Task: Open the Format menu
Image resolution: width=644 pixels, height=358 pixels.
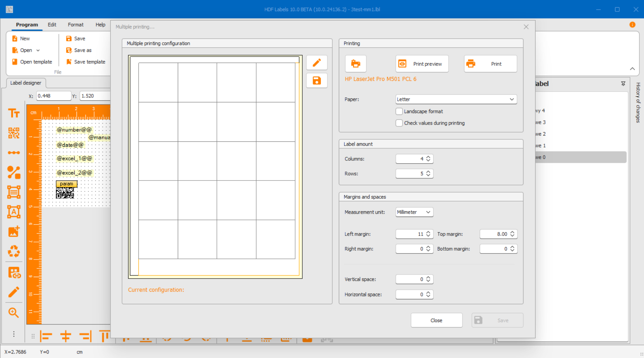Action: point(75,25)
